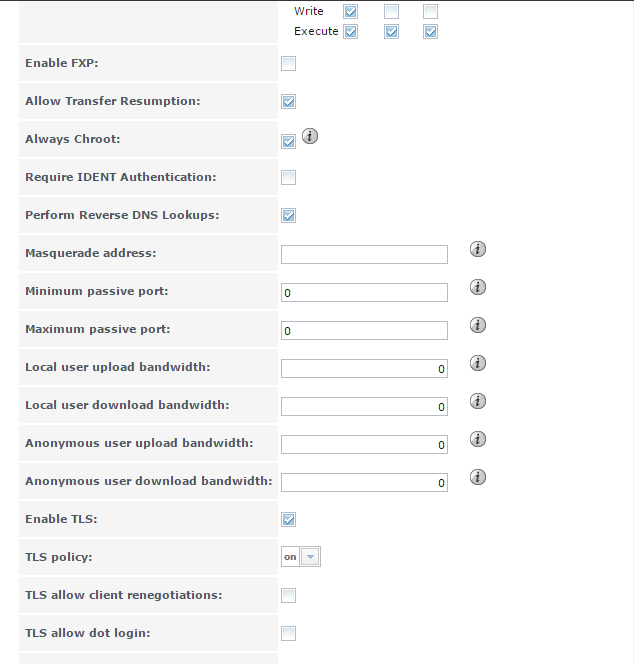Viewport: 634px width, 664px height.
Task: Uncheck Allow Transfer Resumption
Action: pyautogui.click(x=289, y=102)
